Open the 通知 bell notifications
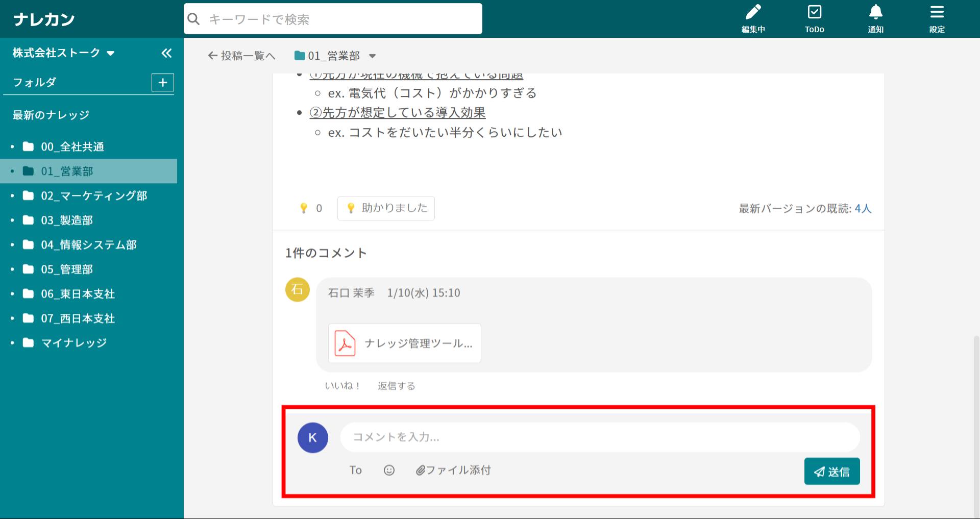 coord(875,18)
